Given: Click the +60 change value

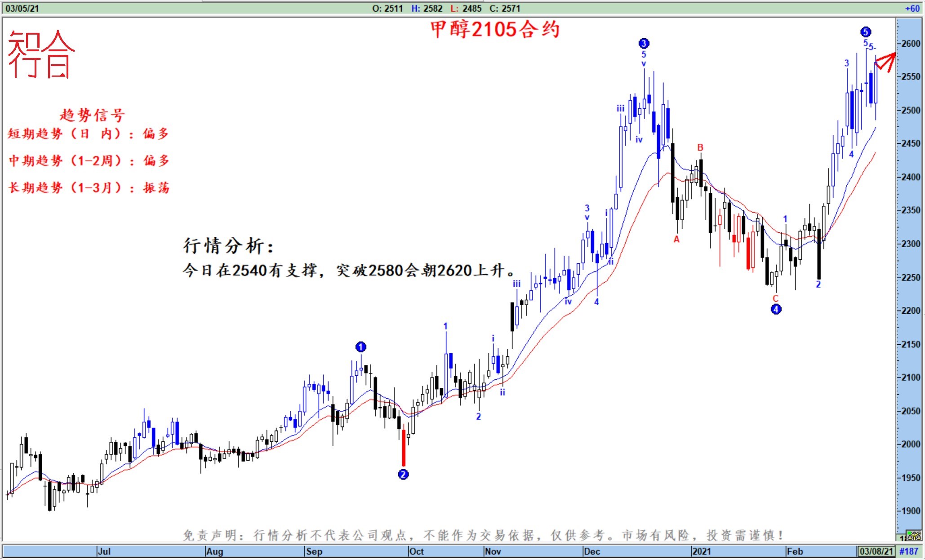Looking at the screenshot, I should [912, 8].
